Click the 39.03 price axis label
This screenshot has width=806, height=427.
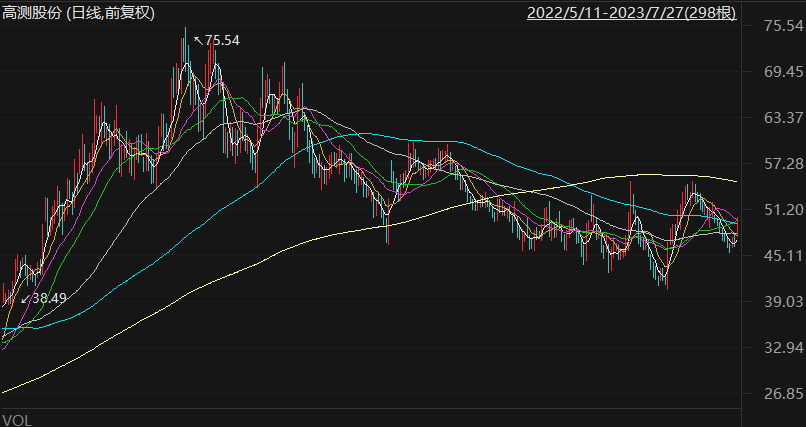pyautogui.click(x=784, y=302)
